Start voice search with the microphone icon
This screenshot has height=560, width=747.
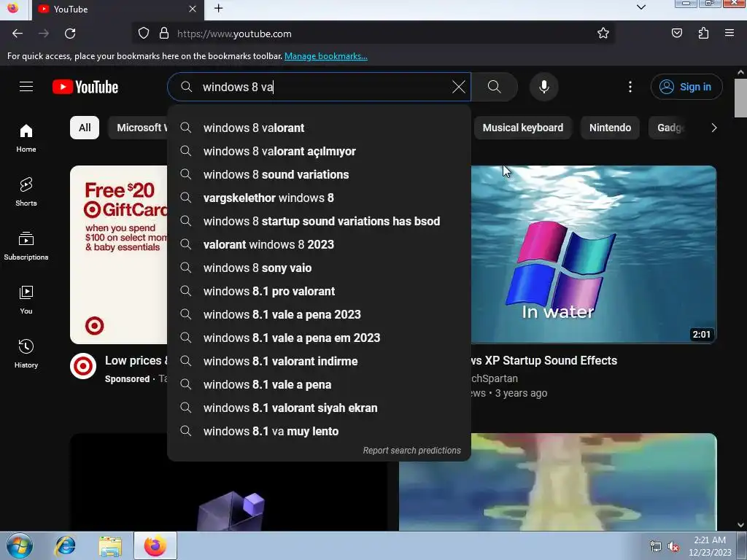click(544, 87)
